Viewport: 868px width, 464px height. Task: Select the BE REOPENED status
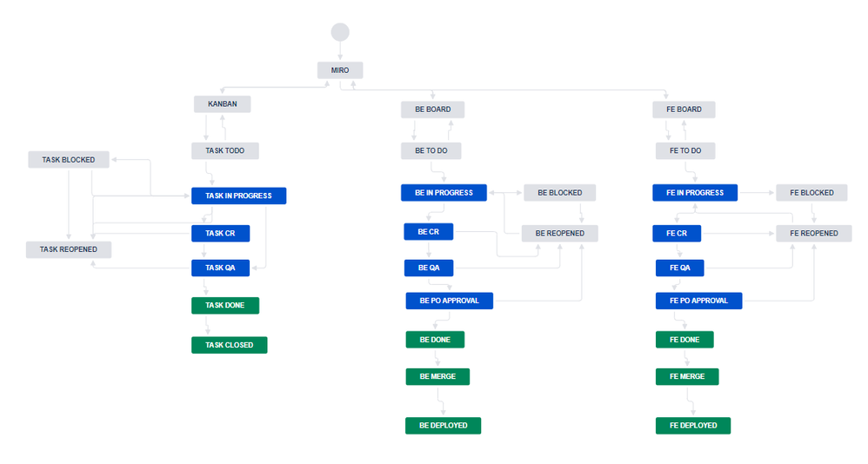coord(559,234)
